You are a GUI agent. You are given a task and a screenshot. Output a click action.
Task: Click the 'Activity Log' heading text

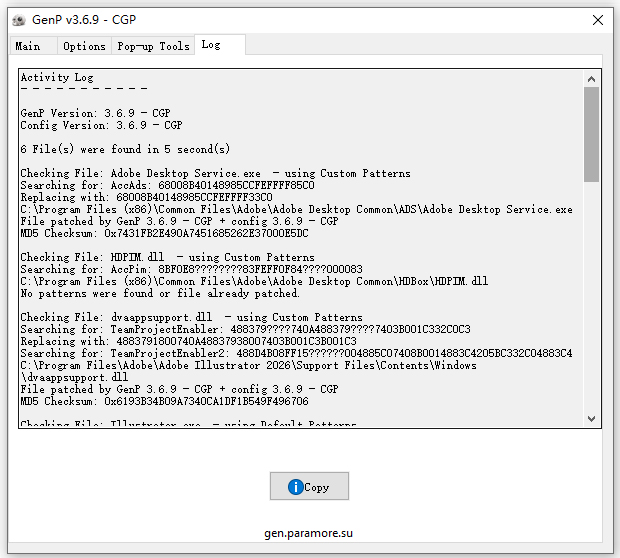(57, 78)
